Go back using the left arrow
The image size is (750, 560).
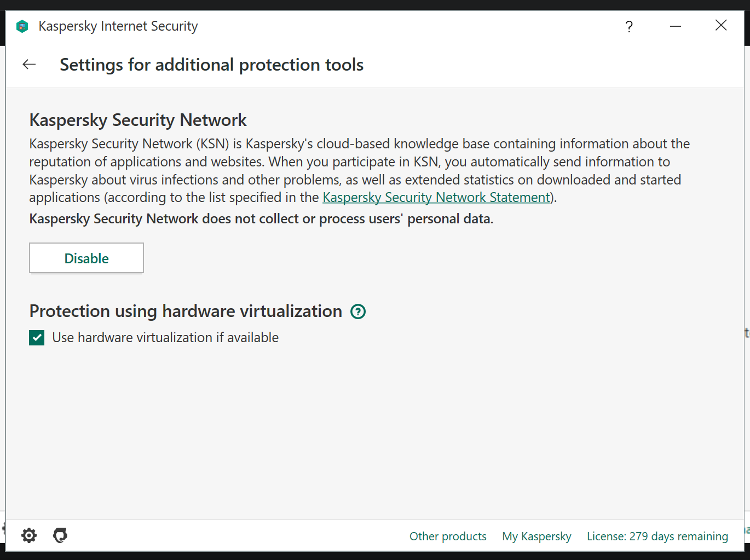(x=29, y=65)
